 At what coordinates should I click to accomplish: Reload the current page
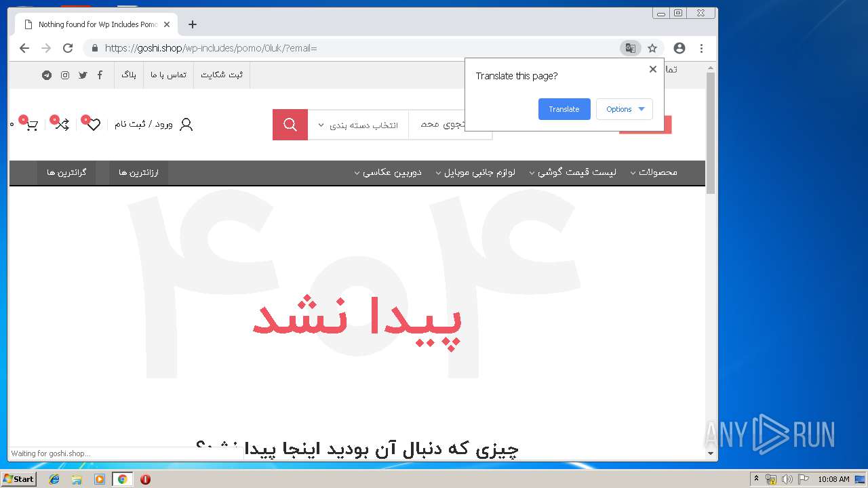pyautogui.click(x=68, y=48)
